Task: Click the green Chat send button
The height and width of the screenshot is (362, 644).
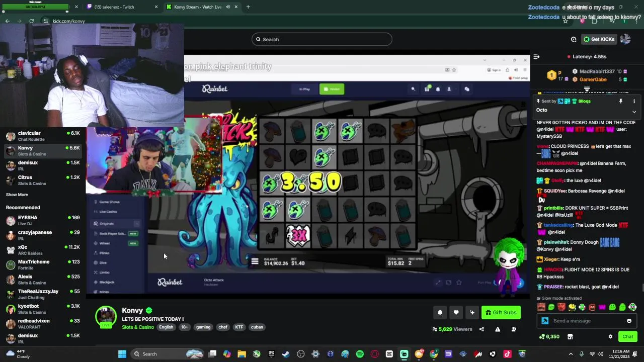Action: click(x=628, y=336)
